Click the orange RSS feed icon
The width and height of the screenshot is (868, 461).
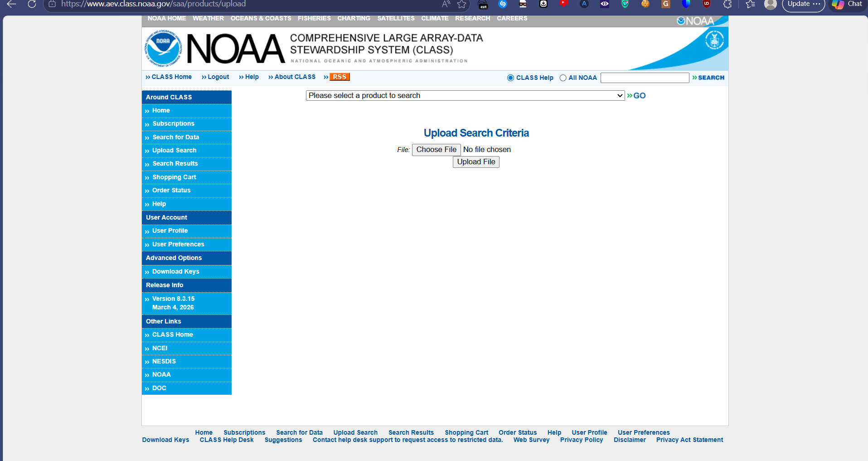pyautogui.click(x=339, y=77)
